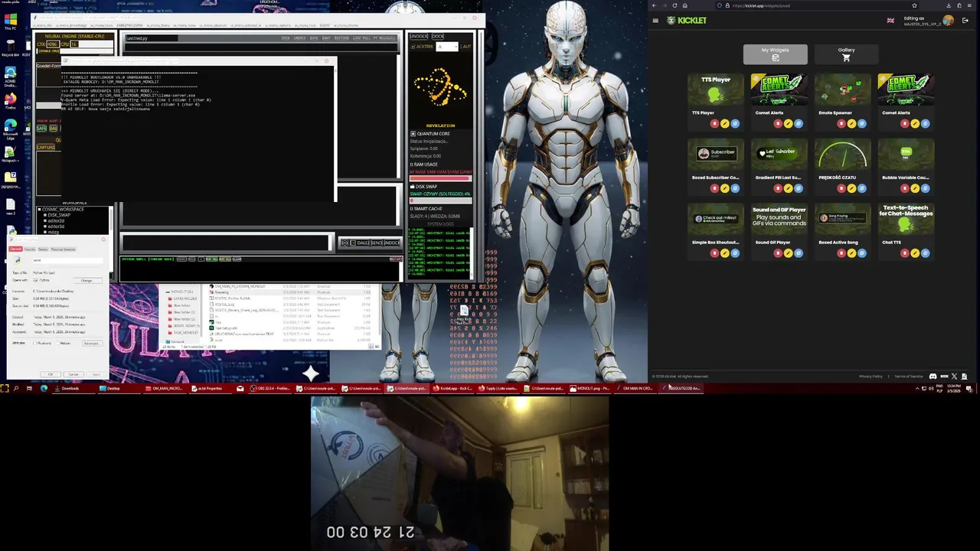Open Kicklet hamburger menu
This screenshot has height=551, width=980.
657,21
